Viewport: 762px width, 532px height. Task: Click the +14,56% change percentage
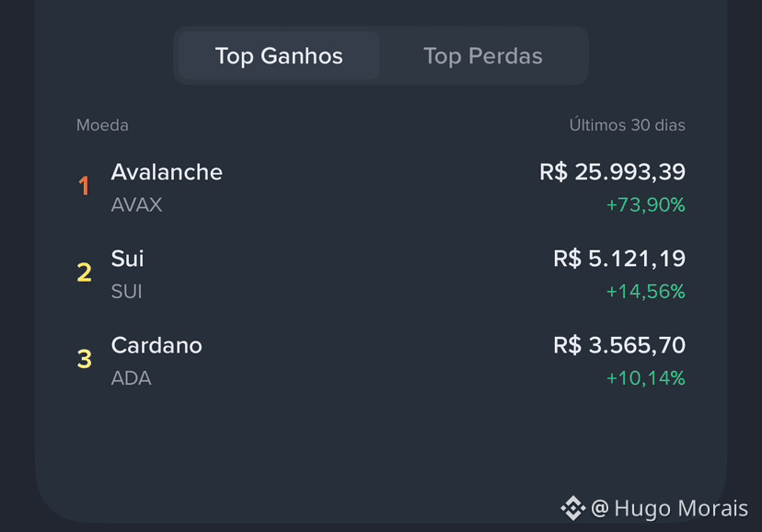(x=646, y=292)
